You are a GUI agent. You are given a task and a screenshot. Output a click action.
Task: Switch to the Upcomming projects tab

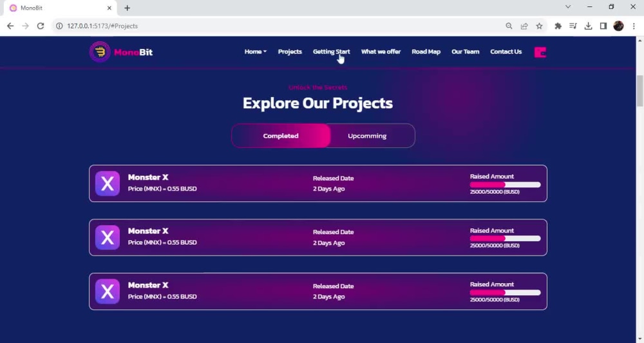point(367,136)
